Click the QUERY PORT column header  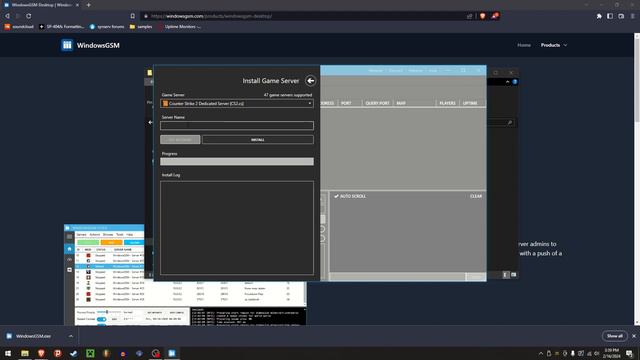click(x=377, y=103)
